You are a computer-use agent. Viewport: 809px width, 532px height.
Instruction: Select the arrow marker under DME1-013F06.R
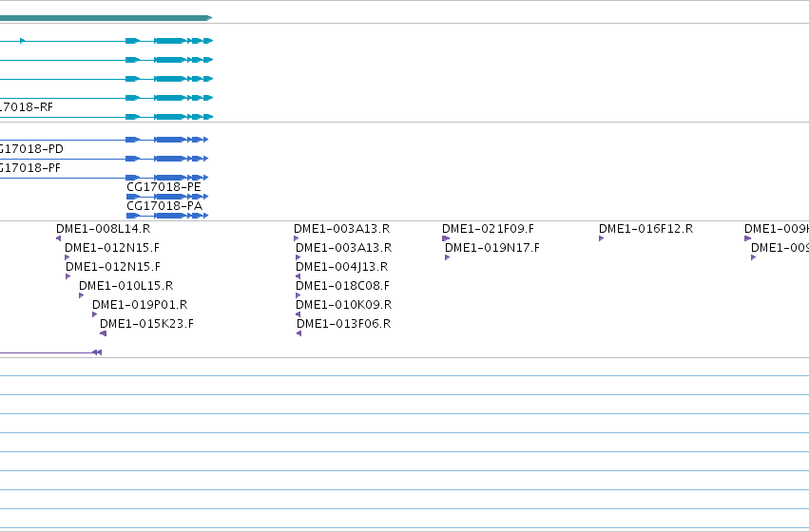[x=299, y=333]
